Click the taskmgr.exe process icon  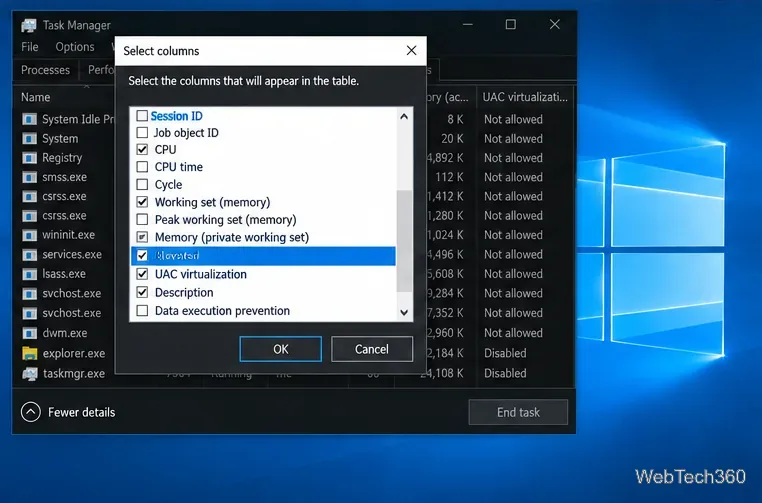(30, 374)
